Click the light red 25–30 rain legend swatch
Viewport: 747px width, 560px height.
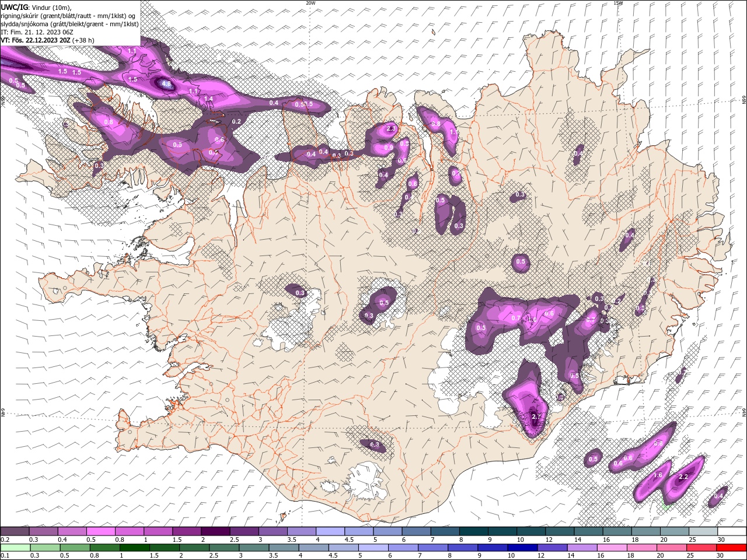[702, 547]
